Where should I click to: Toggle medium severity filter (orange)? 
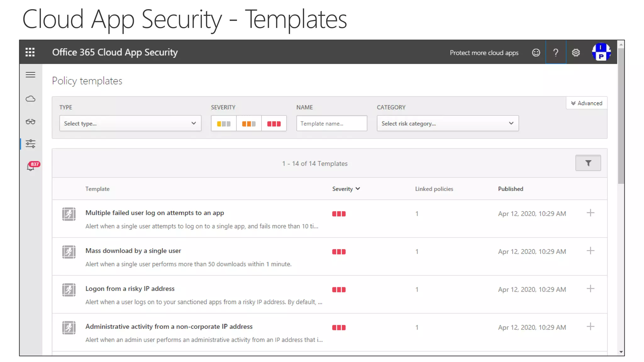pyautogui.click(x=249, y=124)
